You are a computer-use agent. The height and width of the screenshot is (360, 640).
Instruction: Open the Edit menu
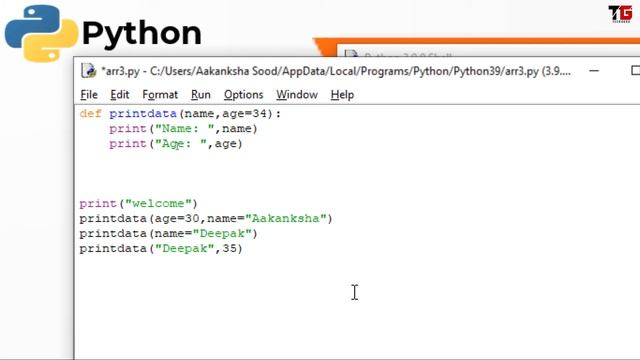tap(120, 95)
